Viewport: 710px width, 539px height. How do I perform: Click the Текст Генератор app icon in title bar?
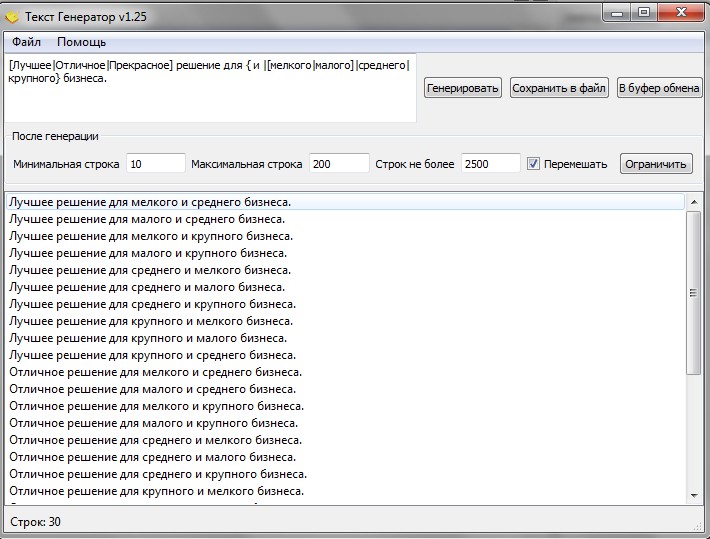click(12, 17)
